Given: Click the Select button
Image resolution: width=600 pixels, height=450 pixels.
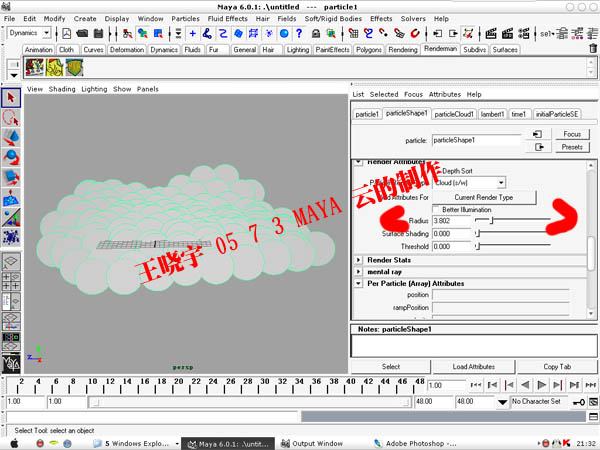Looking at the screenshot, I should click(x=391, y=367).
